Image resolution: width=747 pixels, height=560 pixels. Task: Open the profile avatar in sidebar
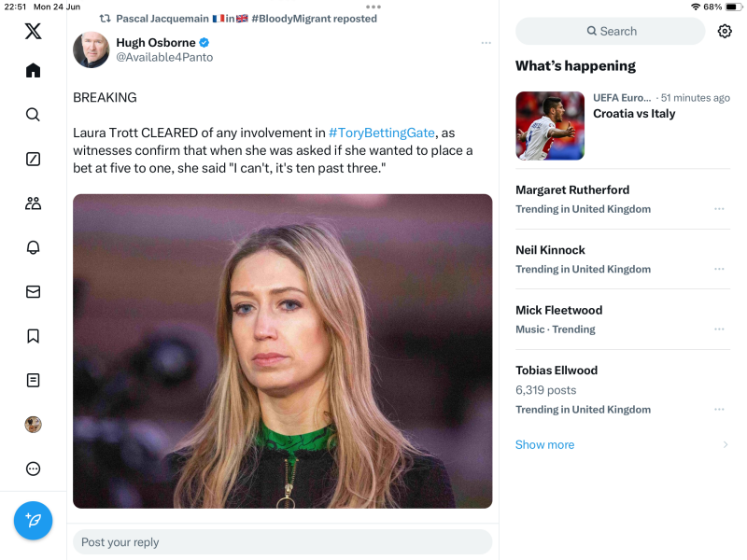coord(33,425)
